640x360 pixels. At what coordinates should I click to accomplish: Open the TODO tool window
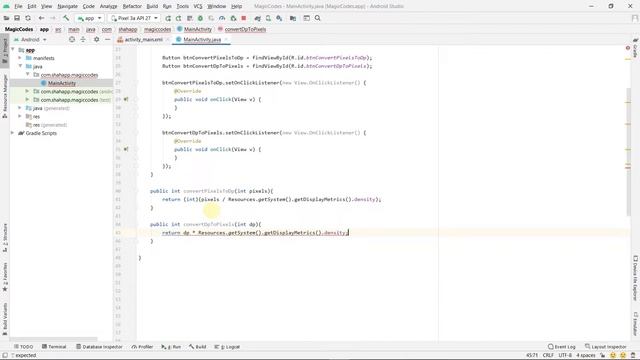23,347
